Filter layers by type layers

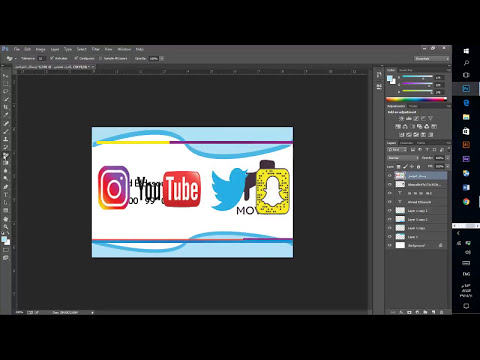click(427, 150)
